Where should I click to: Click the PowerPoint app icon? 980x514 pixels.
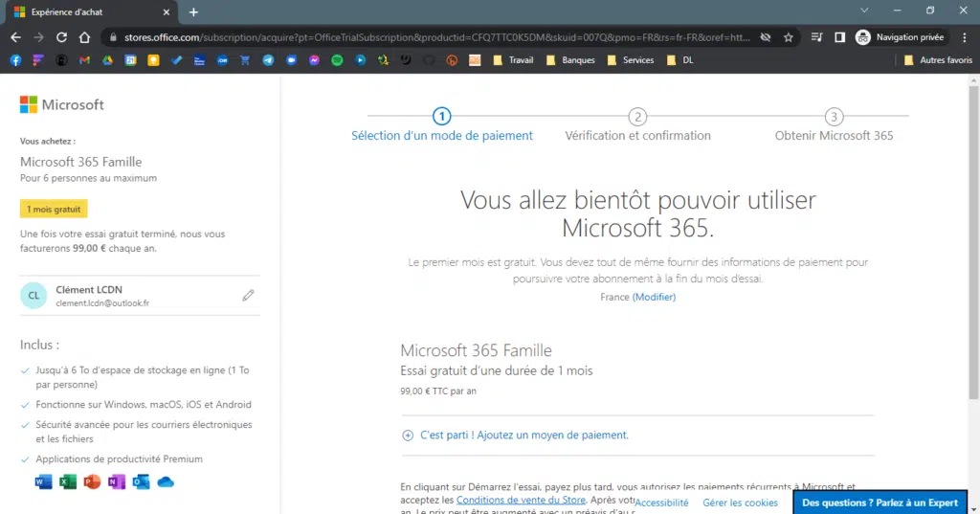tap(92, 482)
